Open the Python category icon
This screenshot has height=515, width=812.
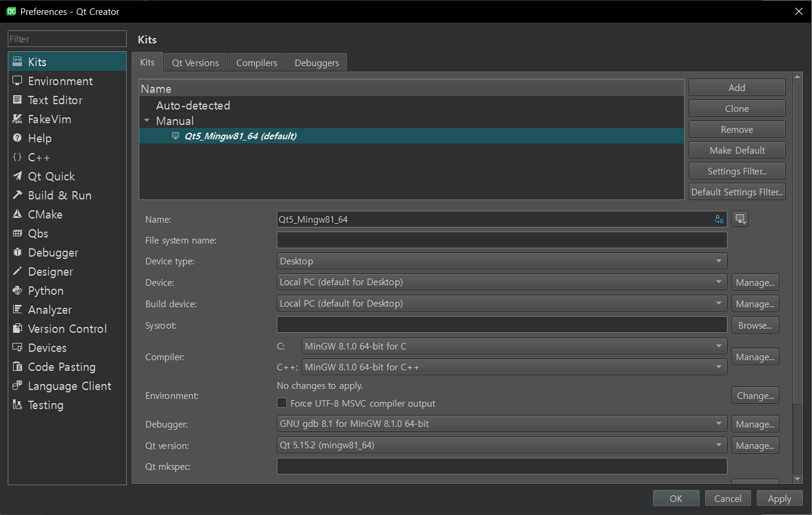coord(17,291)
